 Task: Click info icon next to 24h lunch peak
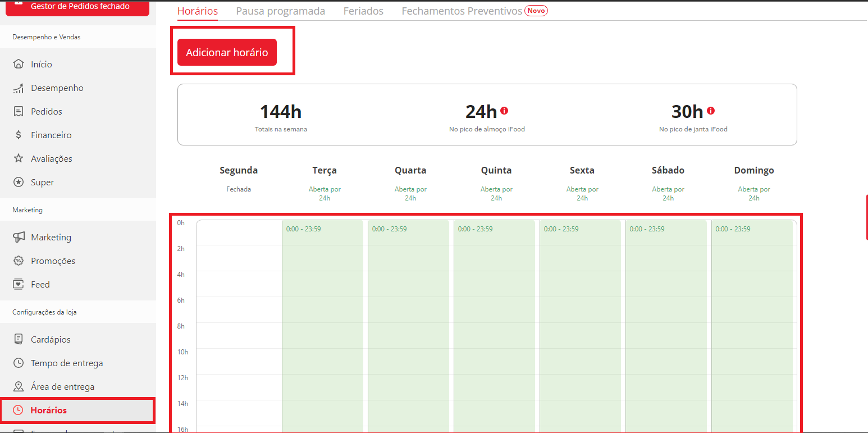504,111
